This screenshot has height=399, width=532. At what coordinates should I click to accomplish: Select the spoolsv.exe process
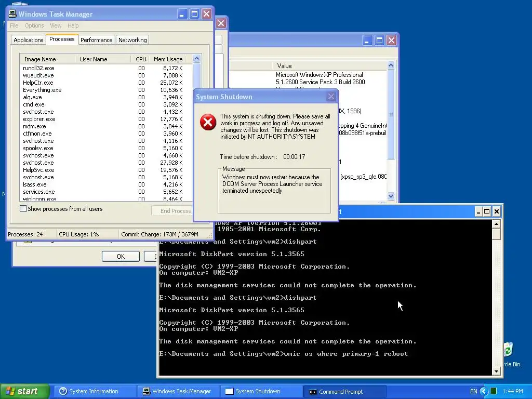(x=38, y=148)
